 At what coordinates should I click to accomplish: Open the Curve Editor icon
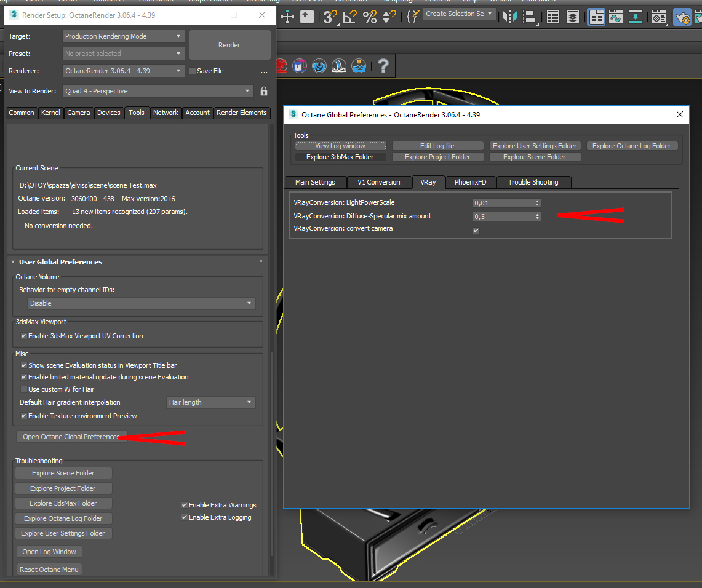tap(616, 17)
